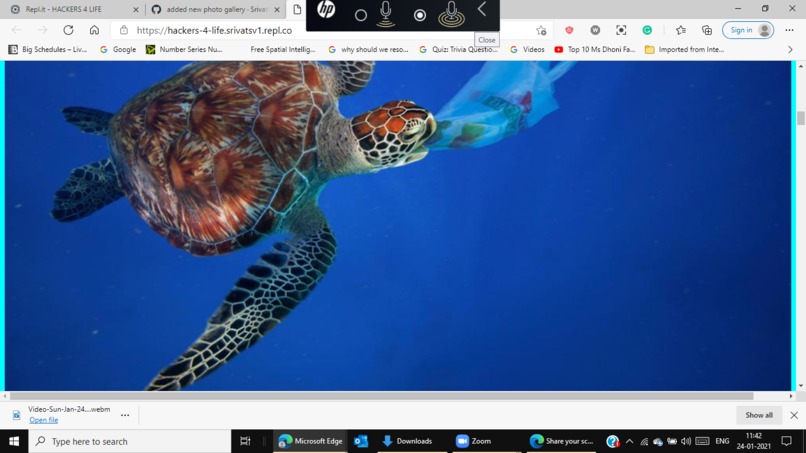Open the Quiz: Trivia Questions bookmark

459,49
